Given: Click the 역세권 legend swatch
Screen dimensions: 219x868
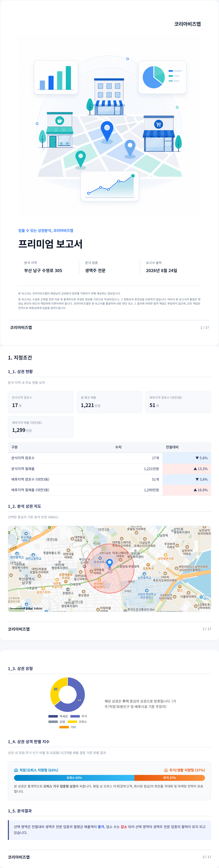Looking at the screenshot, I should 53,716.
